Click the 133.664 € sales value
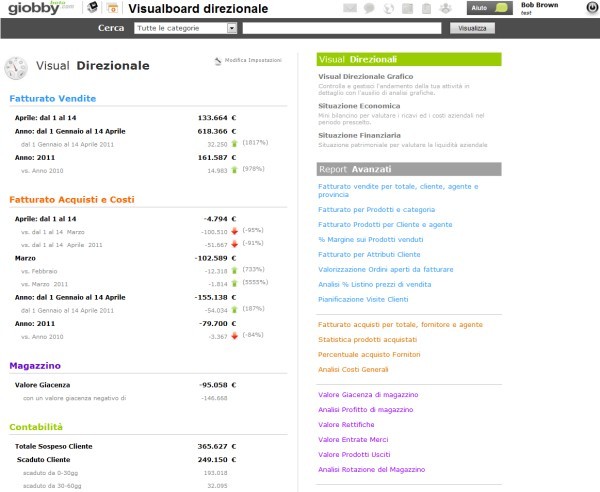 (217, 117)
